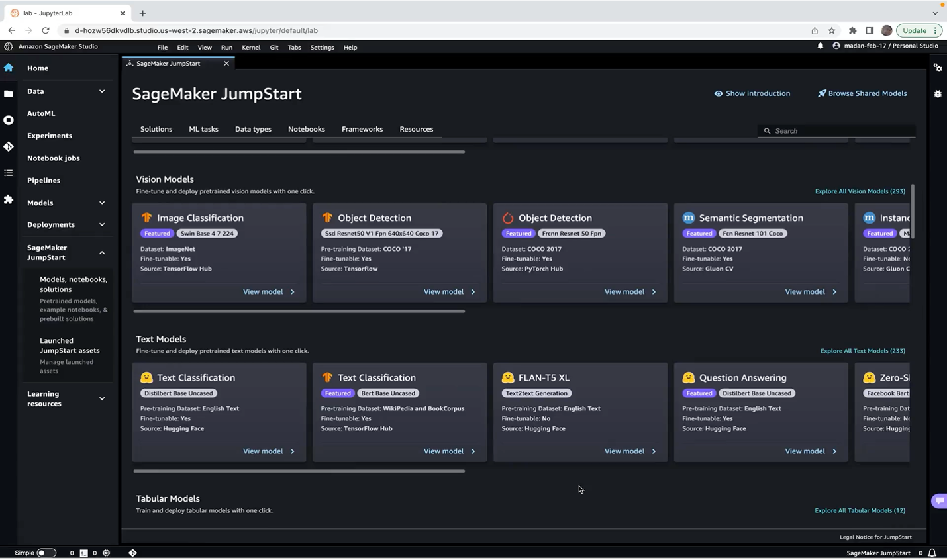
Task: Click the Git icon in status bar
Action: point(132,553)
